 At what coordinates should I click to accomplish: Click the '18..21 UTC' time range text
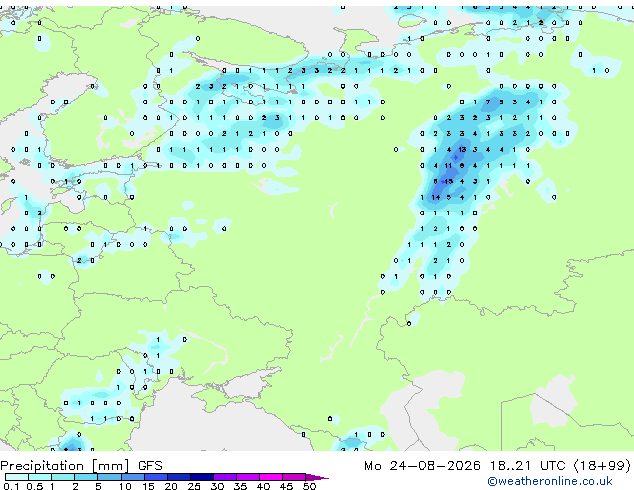pos(527,466)
